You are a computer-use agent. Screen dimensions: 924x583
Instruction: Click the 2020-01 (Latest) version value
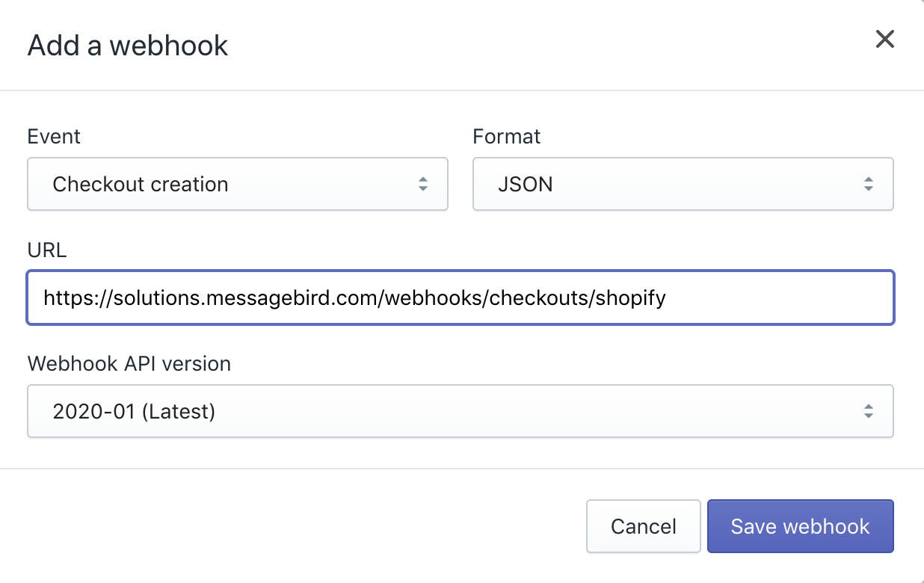pyautogui.click(x=134, y=411)
